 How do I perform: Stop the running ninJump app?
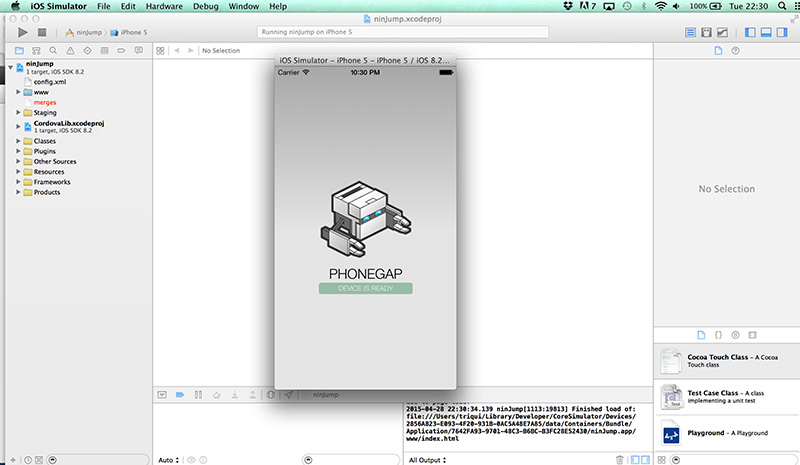[x=42, y=32]
